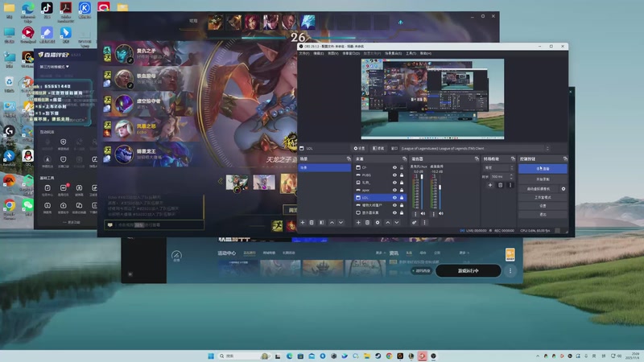The height and width of the screenshot is (362, 644).
Task: Open mixer dock three-dot menu at bottom
Action: (x=425, y=223)
